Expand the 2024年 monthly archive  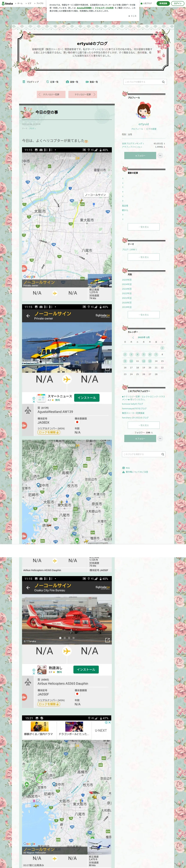(x=127, y=284)
